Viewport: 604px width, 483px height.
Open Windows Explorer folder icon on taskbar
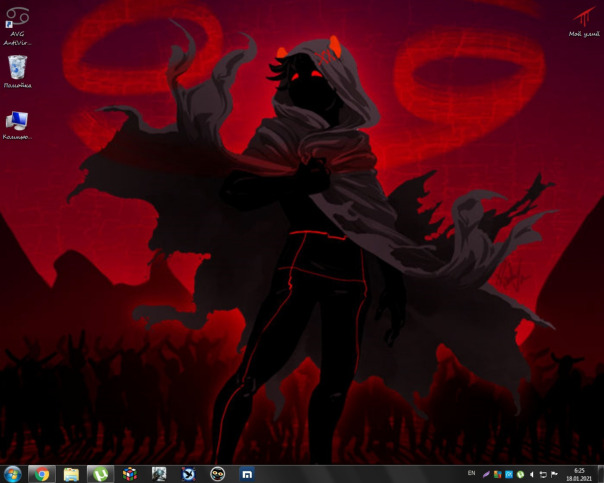(71, 474)
